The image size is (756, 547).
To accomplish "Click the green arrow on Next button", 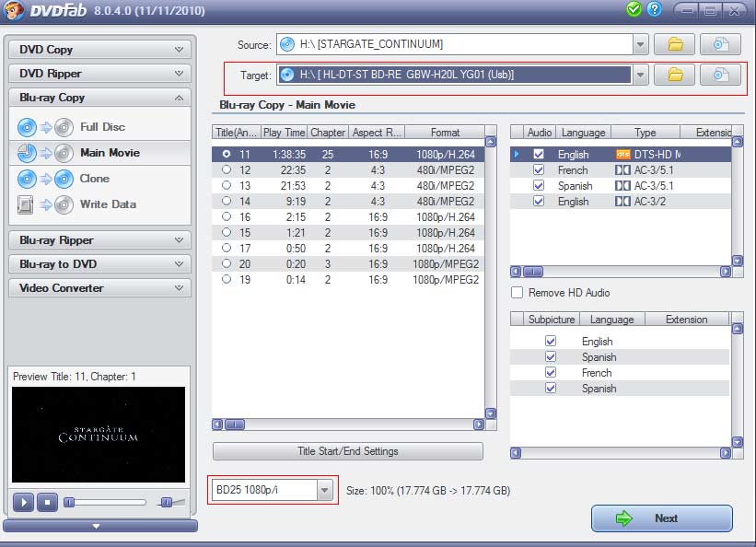I will 624,518.
